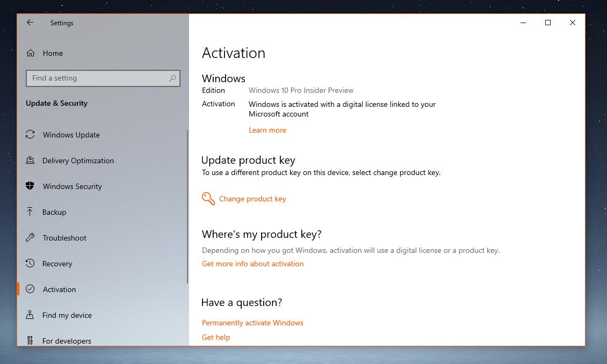Click the search magnifier icon
The width and height of the screenshot is (607, 364).
(x=172, y=78)
